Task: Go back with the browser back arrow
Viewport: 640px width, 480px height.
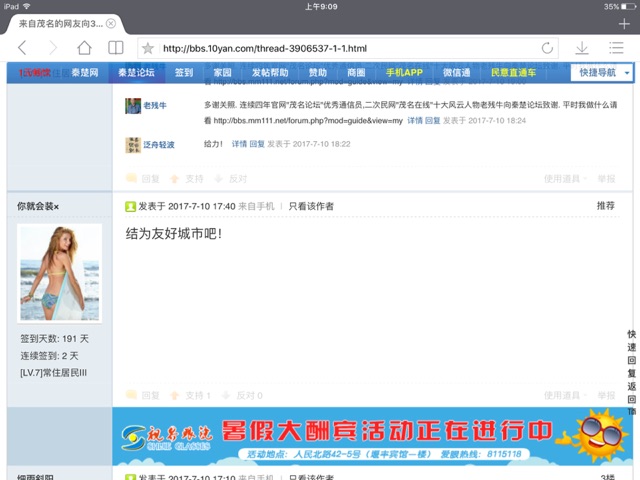Action: pyautogui.click(x=22, y=48)
